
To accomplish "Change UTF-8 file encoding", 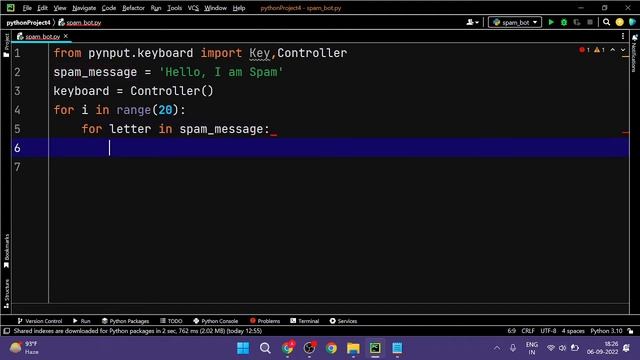I will [548, 331].
